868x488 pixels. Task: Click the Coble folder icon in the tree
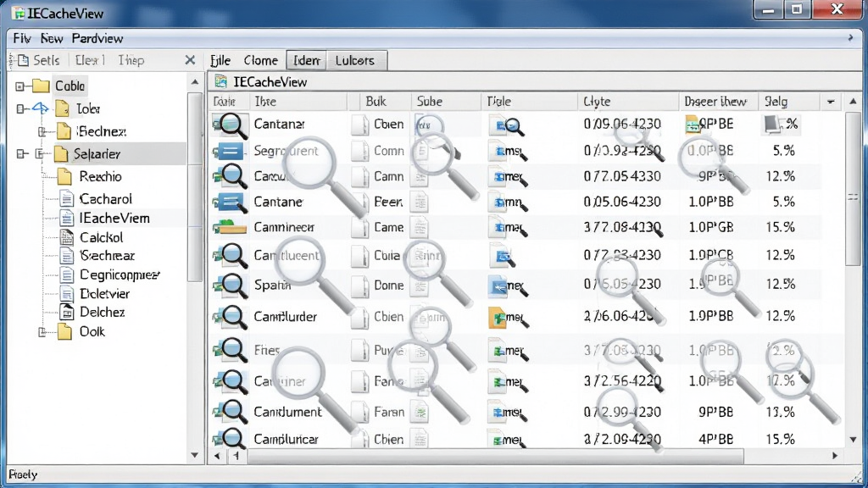pyautogui.click(x=41, y=86)
